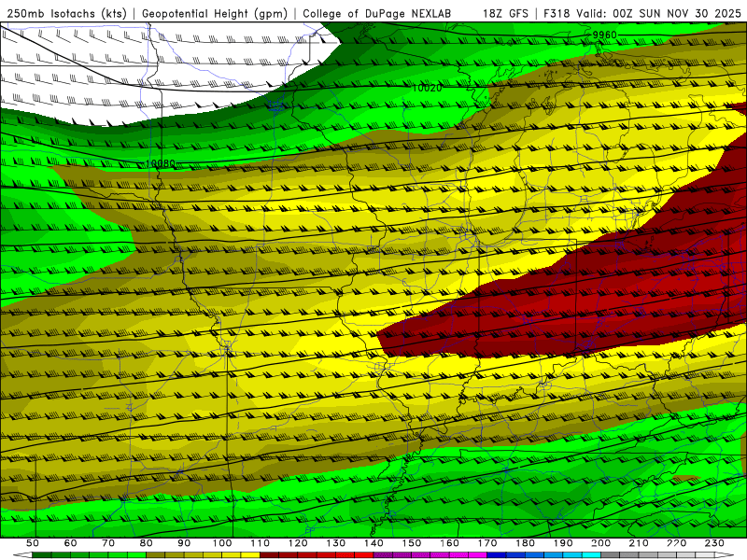Viewport: 747px width, 560px height.
Task: Pick the cyan swatch ending at 200
Action: tap(591, 554)
